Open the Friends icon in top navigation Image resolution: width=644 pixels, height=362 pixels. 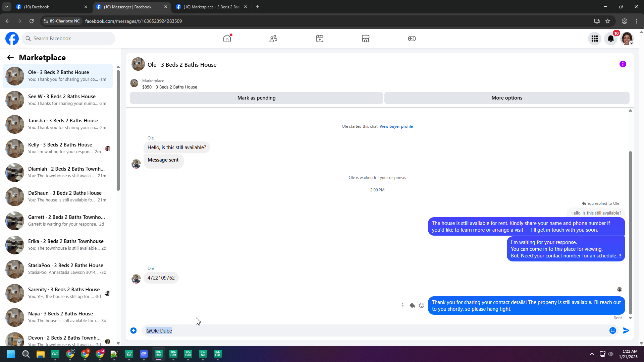pyautogui.click(x=273, y=39)
